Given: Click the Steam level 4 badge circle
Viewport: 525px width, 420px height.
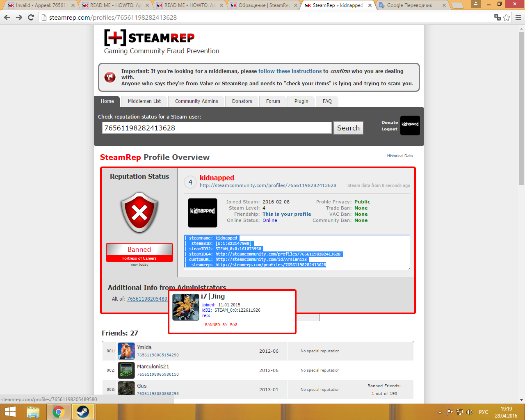Looking at the screenshot, I should pos(190,182).
